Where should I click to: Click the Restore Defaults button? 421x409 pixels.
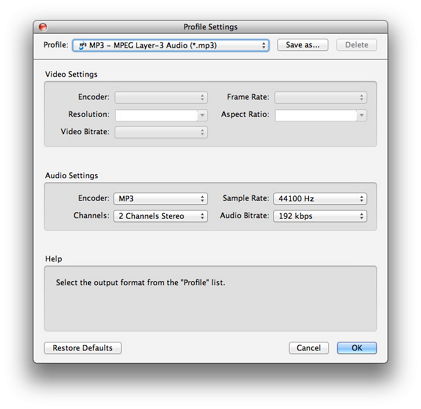(83, 348)
